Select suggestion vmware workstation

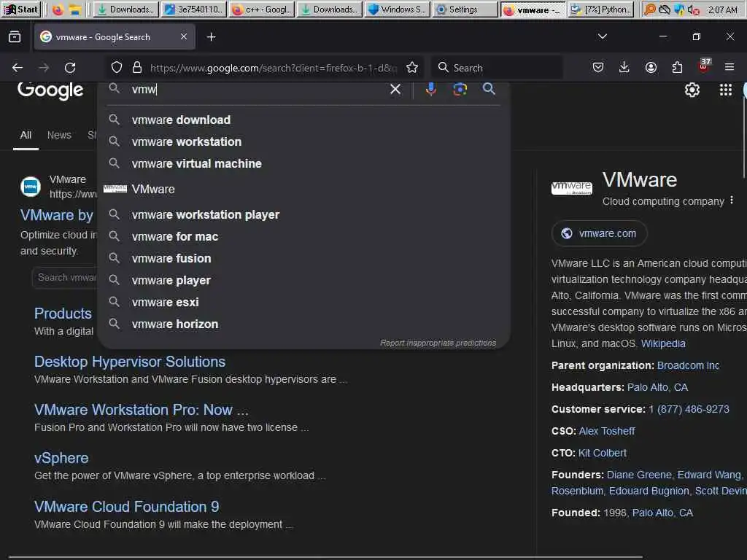coord(304,142)
